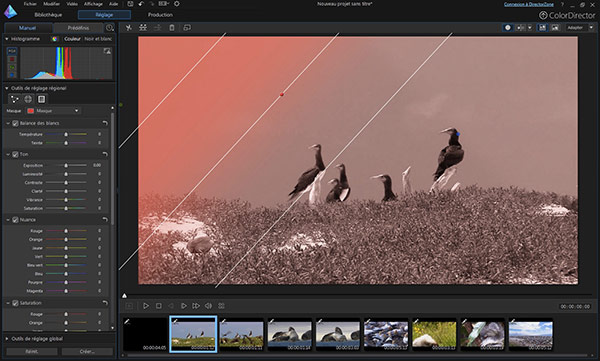This screenshot has height=361, width=600.
Task: Click the save project icon in menu bar
Action: click(130, 4)
